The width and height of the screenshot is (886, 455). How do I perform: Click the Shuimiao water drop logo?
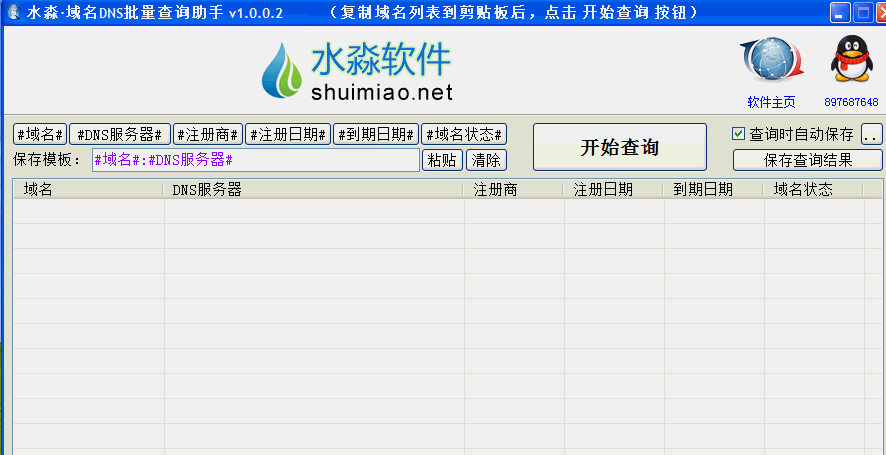(281, 72)
